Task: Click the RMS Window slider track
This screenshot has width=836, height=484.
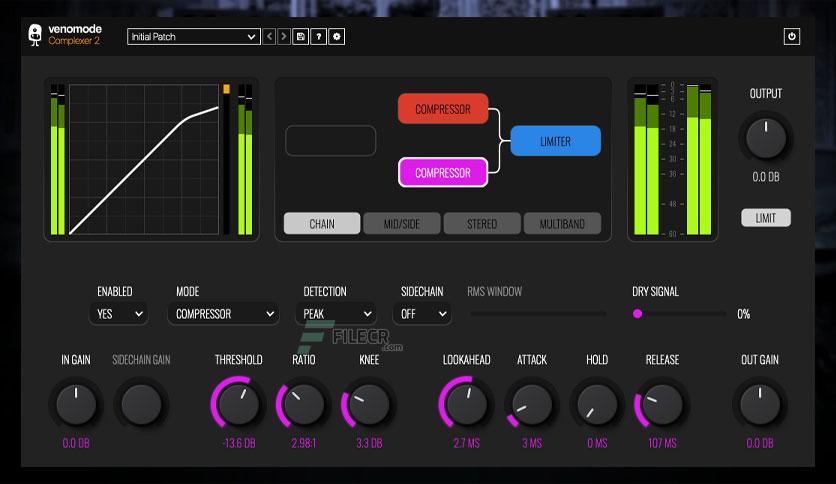Action: [538, 314]
